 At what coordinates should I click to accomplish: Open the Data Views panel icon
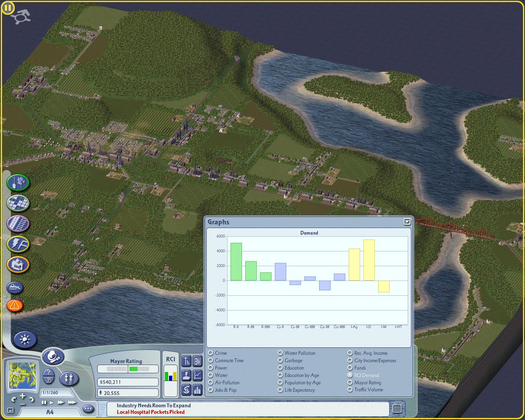pyautogui.click(x=197, y=361)
